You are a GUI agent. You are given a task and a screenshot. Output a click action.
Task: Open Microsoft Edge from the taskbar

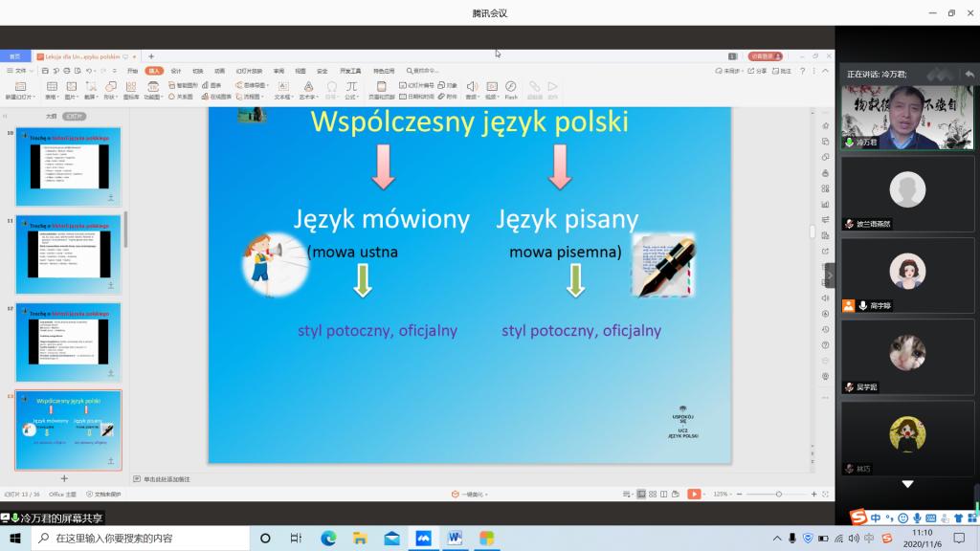pyautogui.click(x=328, y=539)
